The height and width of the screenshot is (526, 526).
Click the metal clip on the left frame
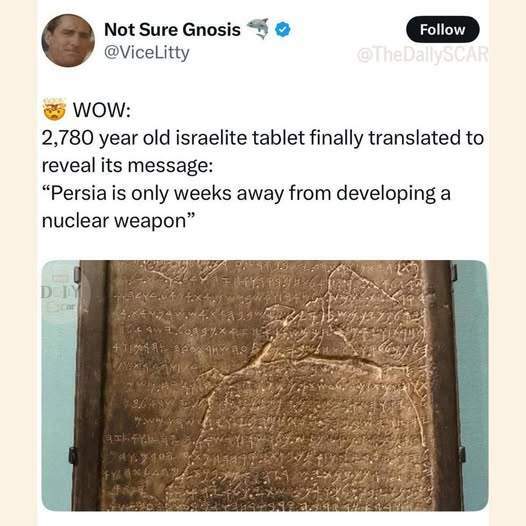(x=73, y=456)
